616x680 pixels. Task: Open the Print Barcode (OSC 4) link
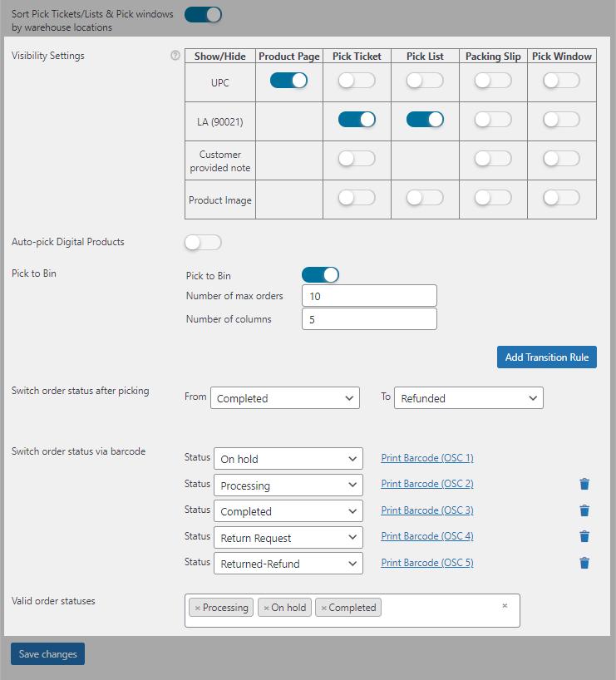coord(426,536)
